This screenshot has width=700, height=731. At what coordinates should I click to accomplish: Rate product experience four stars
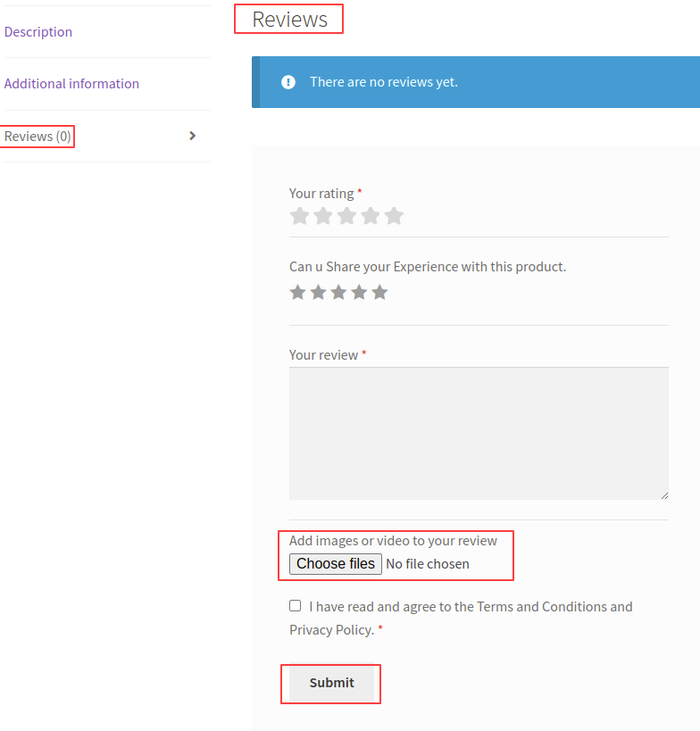point(359,292)
